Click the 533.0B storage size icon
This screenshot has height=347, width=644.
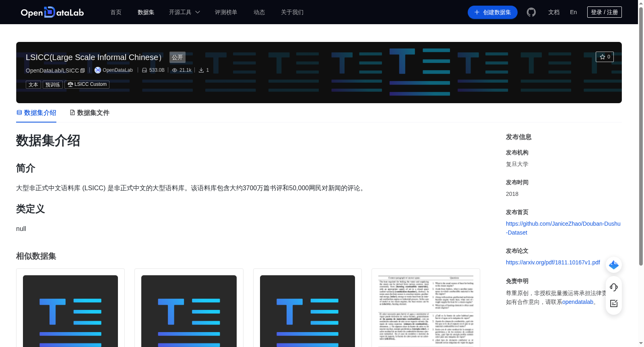coord(144,70)
